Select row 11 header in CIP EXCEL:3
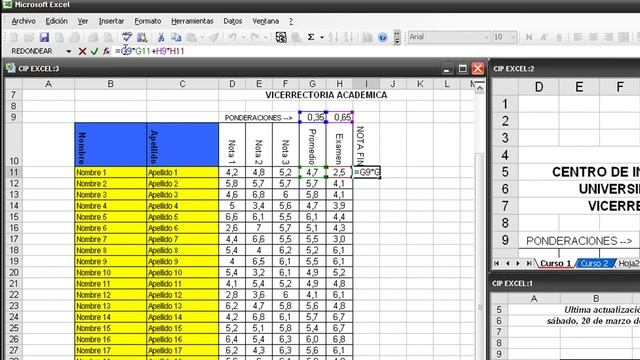Viewport: 640px width, 360px height. coord(13,172)
